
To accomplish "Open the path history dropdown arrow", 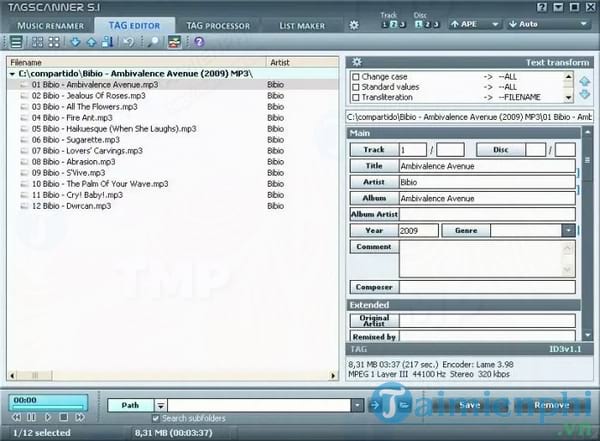I will click(357, 405).
